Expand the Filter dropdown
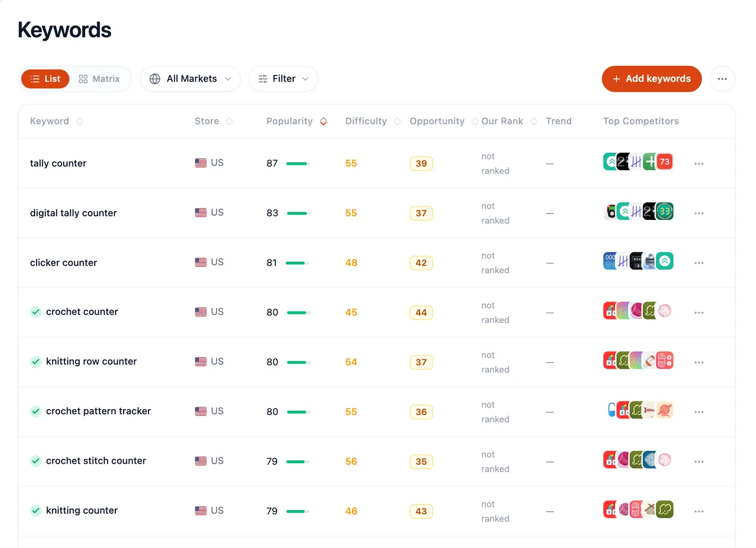Image resolution: width=756 pixels, height=548 pixels. 283,79
